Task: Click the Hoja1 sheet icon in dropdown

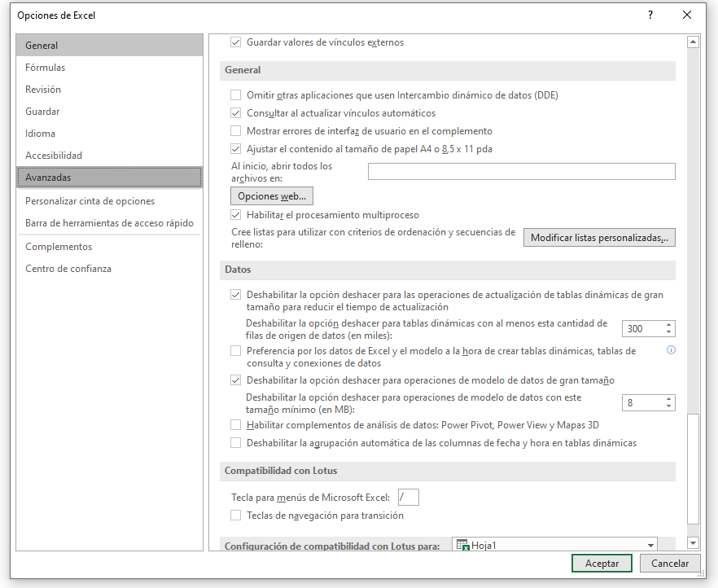Action: click(x=463, y=545)
